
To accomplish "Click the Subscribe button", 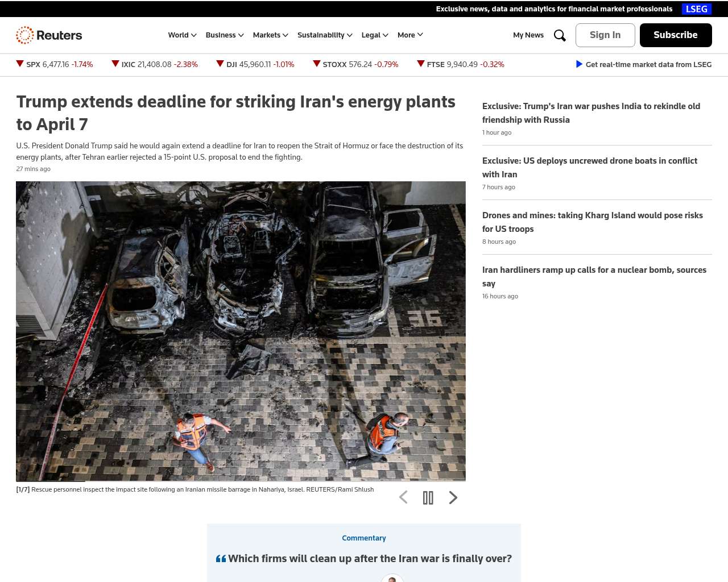I will (x=676, y=35).
